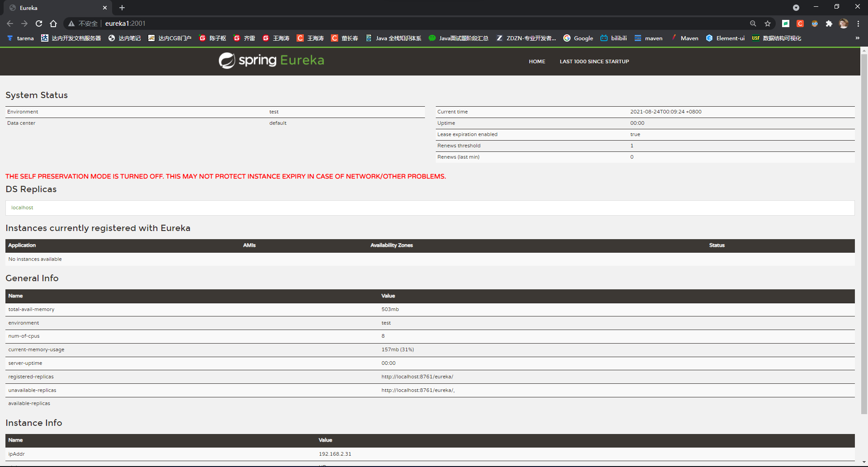The image size is (868, 467).
Task: Open the Chrome profile avatar
Action: coord(844,24)
